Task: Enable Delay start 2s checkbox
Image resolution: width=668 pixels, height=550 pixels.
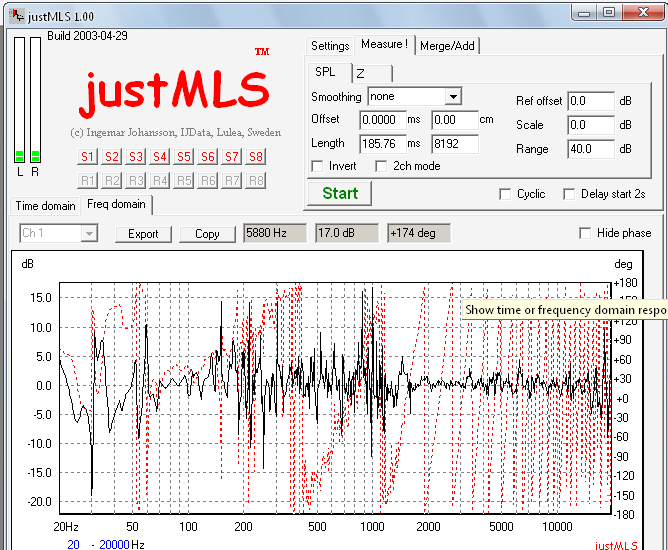Action: pyautogui.click(x=569, y=194)
